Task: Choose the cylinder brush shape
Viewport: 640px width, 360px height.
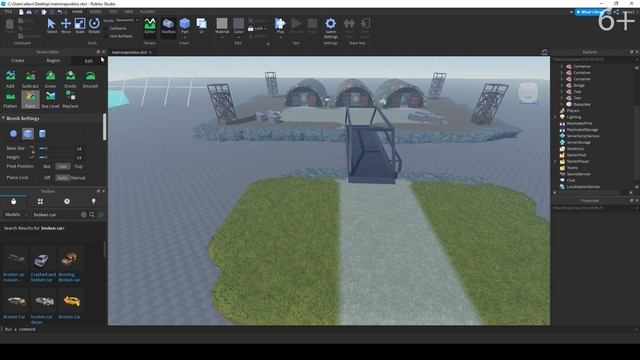Action: tap(42, 133)
